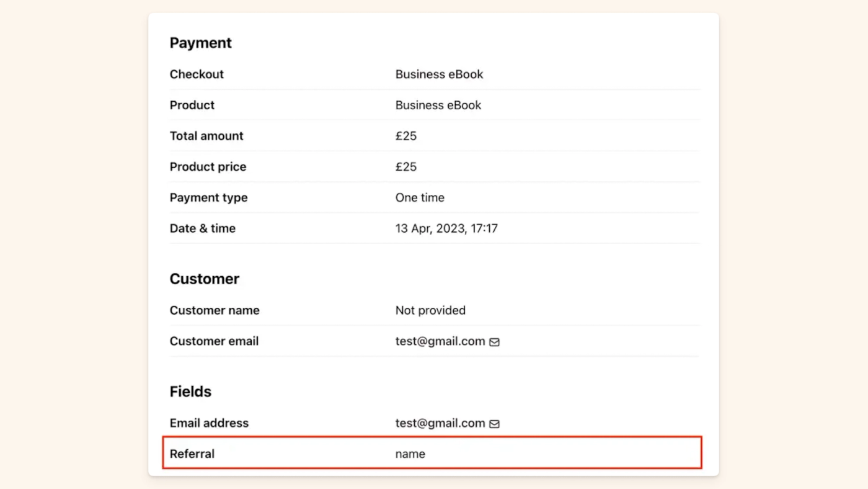
Task: Click the Date & time label
Action: point(203,229)
